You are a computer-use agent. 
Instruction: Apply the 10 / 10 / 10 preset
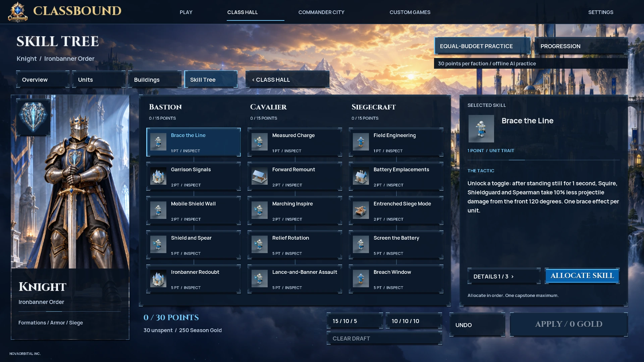tap(414, 321)
